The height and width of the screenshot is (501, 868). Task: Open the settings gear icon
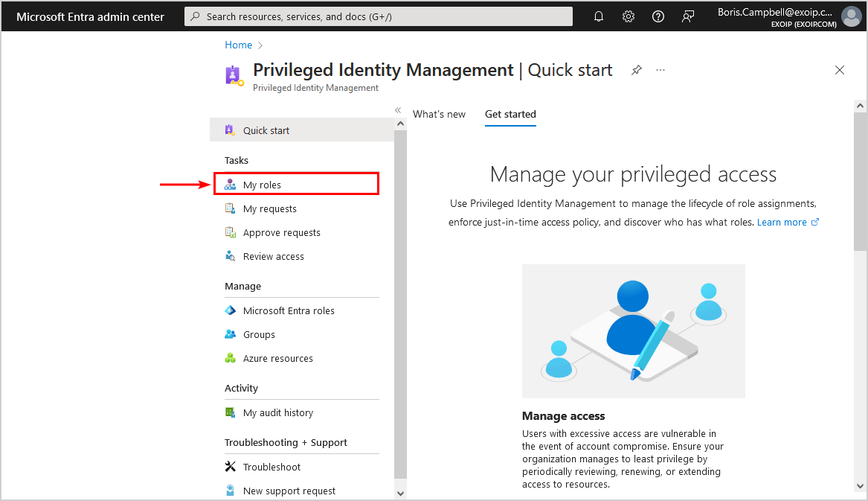coord(629,16)
